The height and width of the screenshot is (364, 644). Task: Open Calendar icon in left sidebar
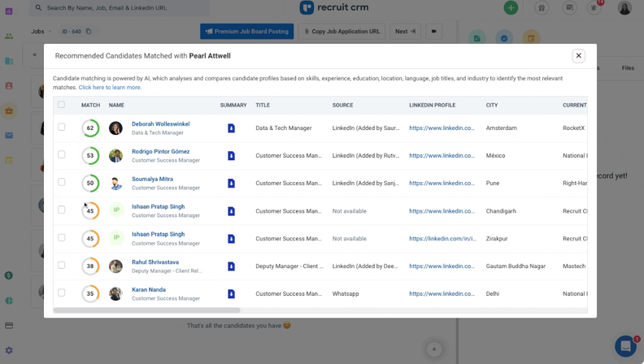(9, 160)
